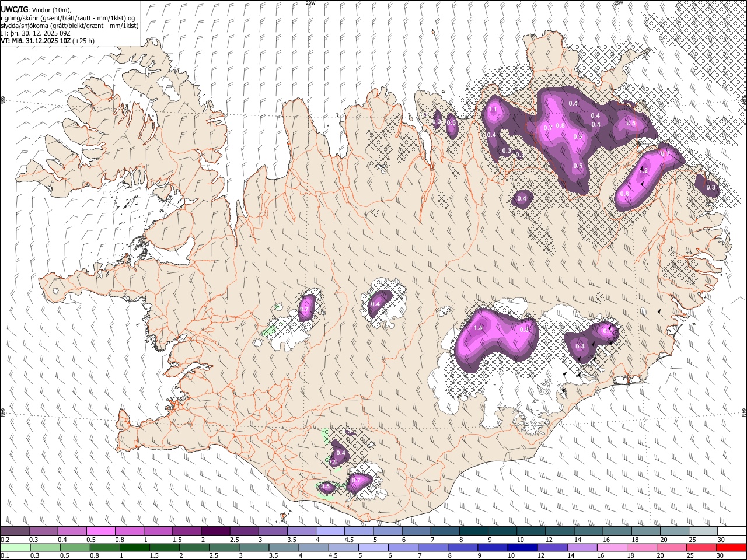
Task: Click the '(+25 h)' forecast offset text
Action: pyautogui.click(x=83, y=41)
